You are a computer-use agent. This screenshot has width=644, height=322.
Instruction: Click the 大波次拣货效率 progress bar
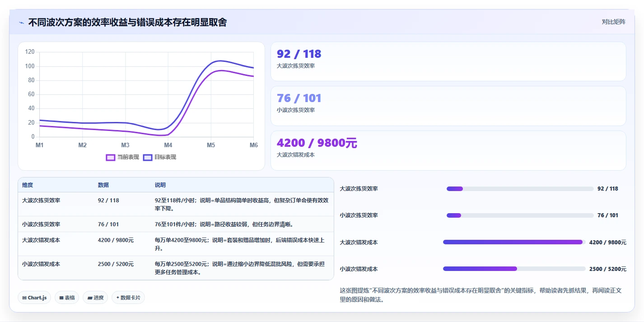(520, 189)
